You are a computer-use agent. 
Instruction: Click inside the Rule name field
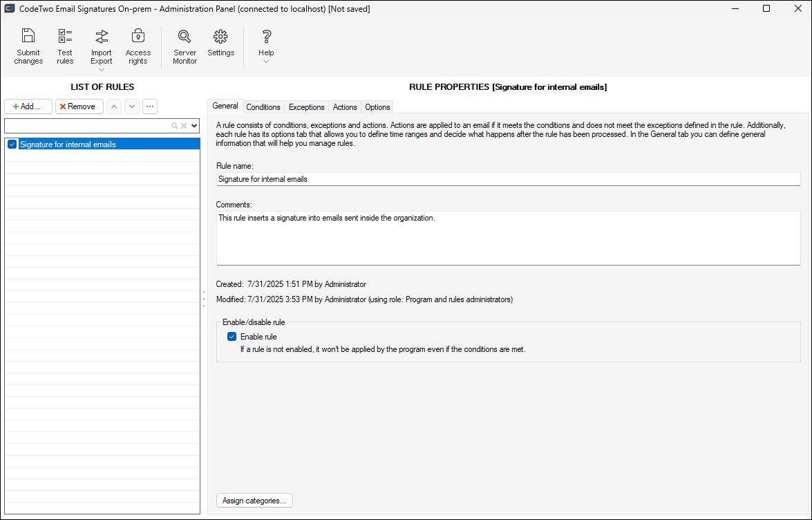(508, 179)
